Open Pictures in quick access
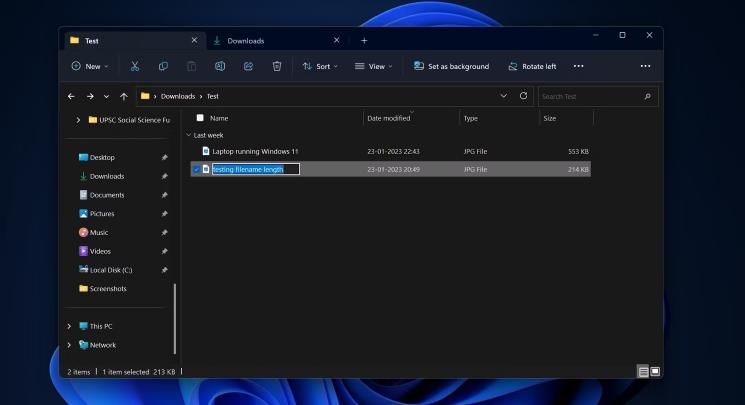745x405 pixels. 102,214
